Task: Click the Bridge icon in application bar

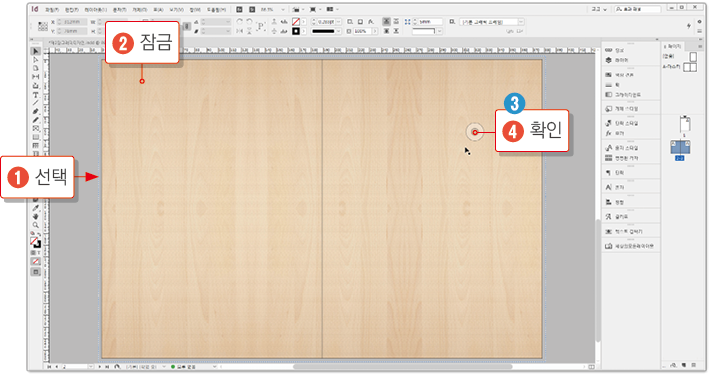Action: 239,9
